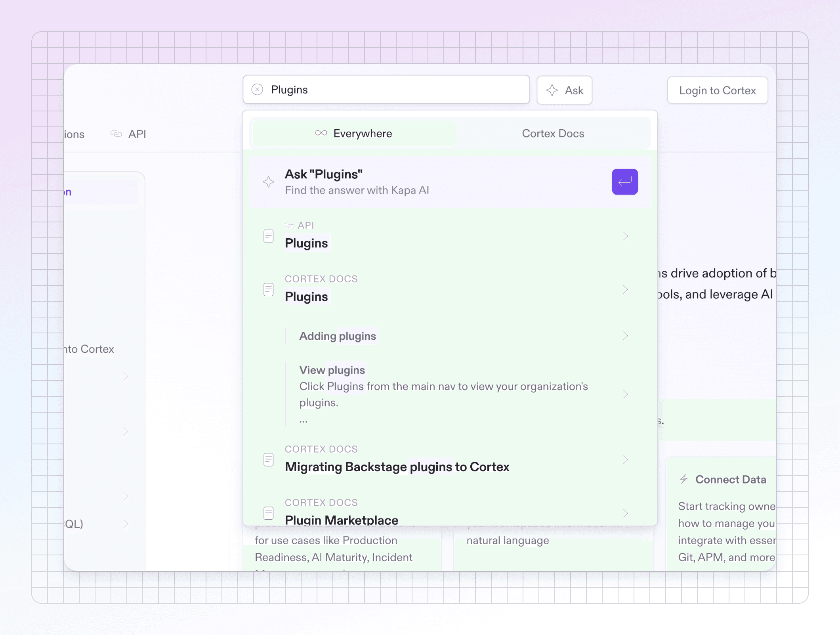The image size is (840, 635).
Task: Click the link icon beside API nav item
Action: (x=116, y=134)
